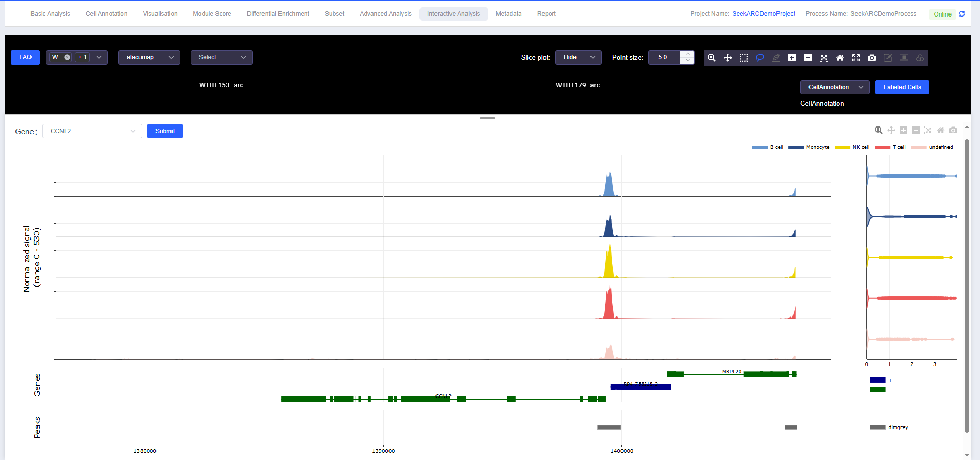Click the Point size input field
Screen dimensions: 980x460
coord(665,57)
